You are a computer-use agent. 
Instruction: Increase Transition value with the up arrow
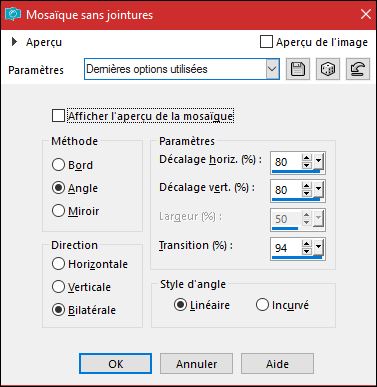click(307, 244)
